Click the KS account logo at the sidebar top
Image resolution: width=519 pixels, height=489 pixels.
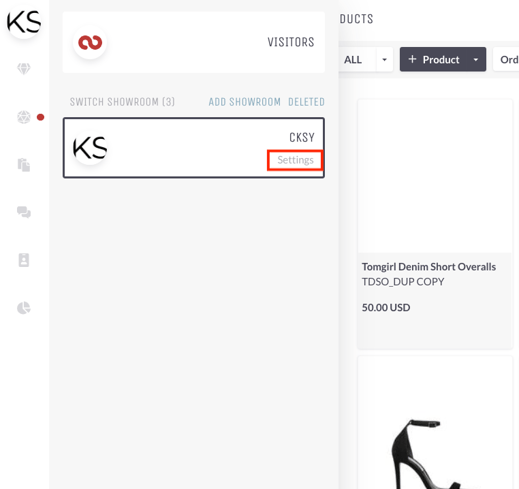pos(24,22)
